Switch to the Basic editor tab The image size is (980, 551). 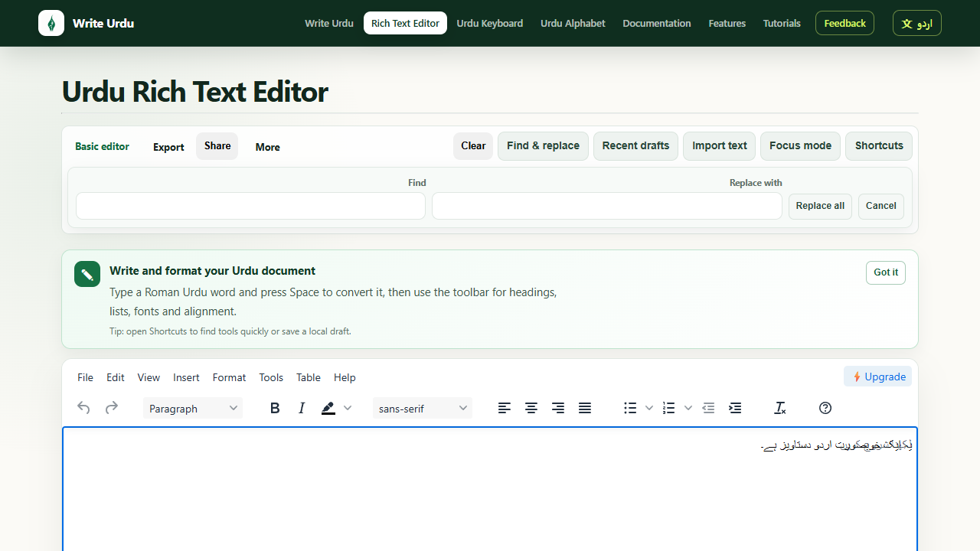coord(102,146)
